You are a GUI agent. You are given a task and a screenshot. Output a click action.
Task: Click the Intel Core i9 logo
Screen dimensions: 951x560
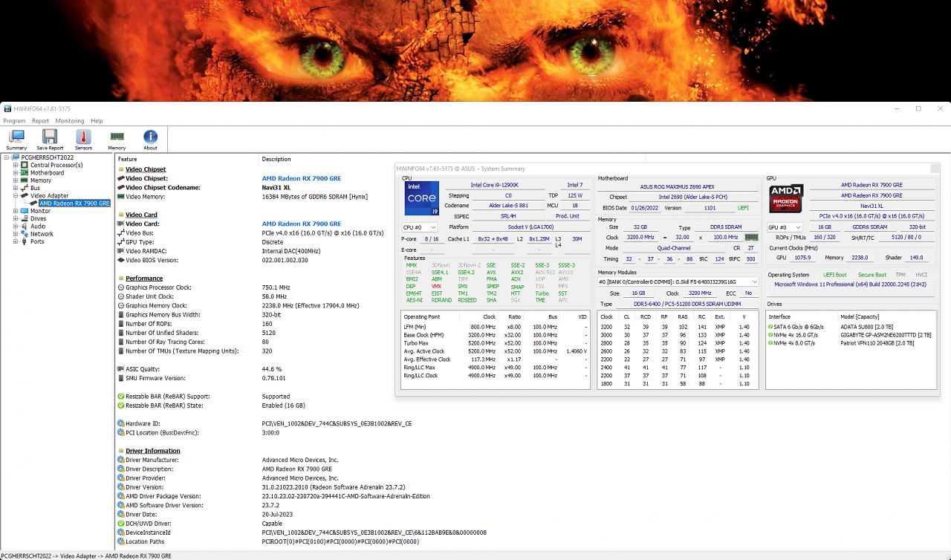tap(421, 198)
